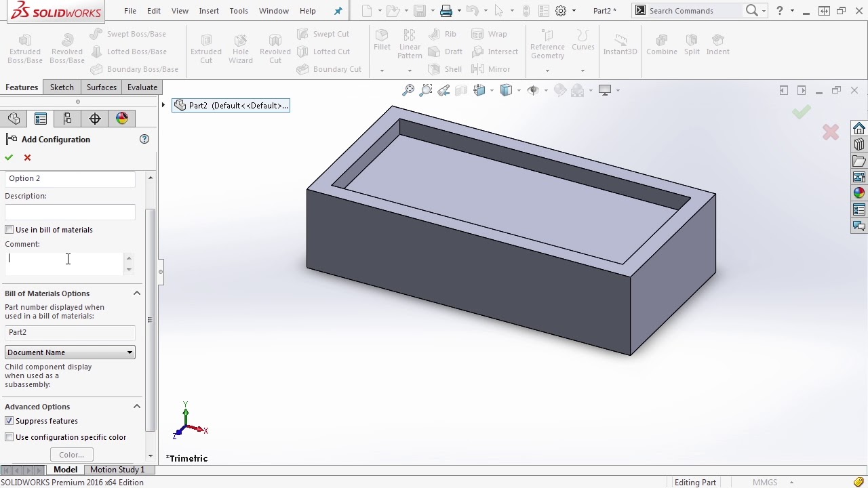Image resolution: width=868 pixels, height=488 pixels.
Task: Click the Apply Scene icon
Action: (x=578, y=90)
